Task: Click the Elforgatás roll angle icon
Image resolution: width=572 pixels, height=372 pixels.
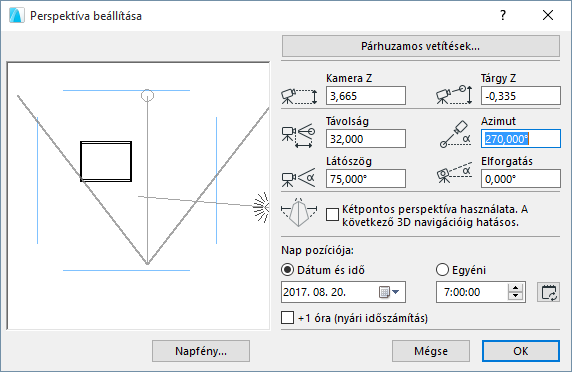Action: (454, 174)
